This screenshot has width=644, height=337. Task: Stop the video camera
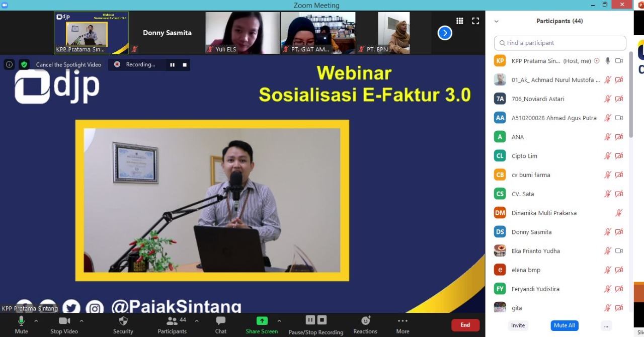(64, 321)
